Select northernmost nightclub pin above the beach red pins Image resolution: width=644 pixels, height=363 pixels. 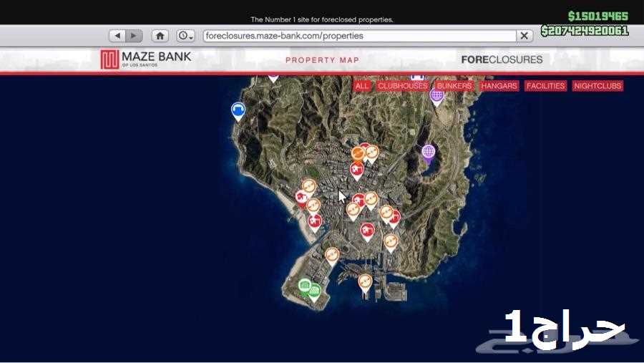tap(309, 188)
